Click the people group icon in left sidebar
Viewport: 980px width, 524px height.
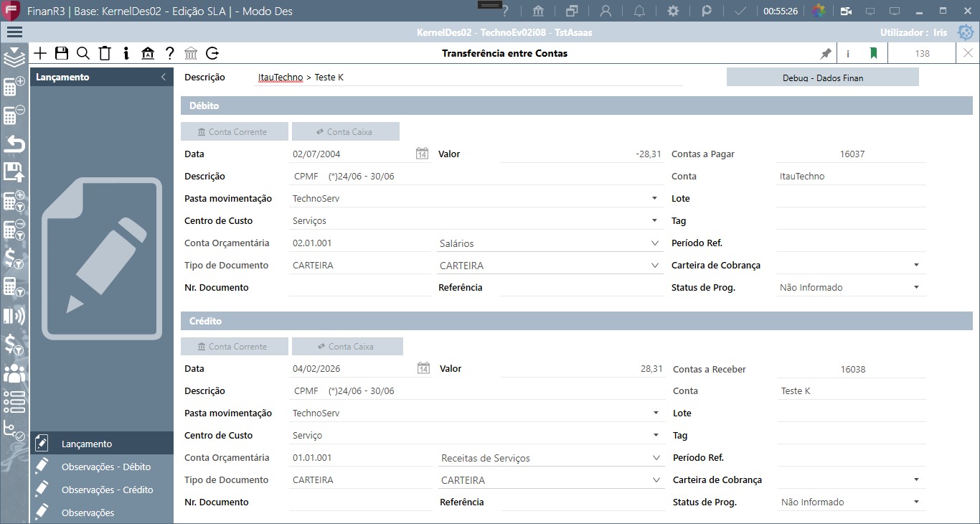tap(14, 373)
